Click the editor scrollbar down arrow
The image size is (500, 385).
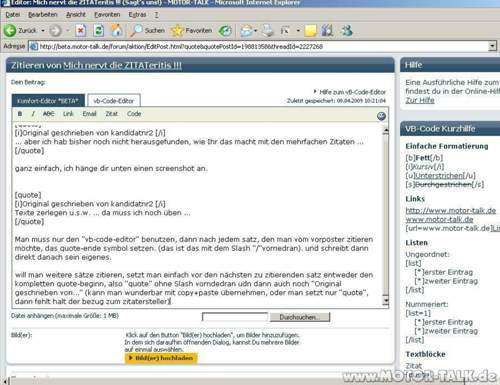click(x=386, y=301)
